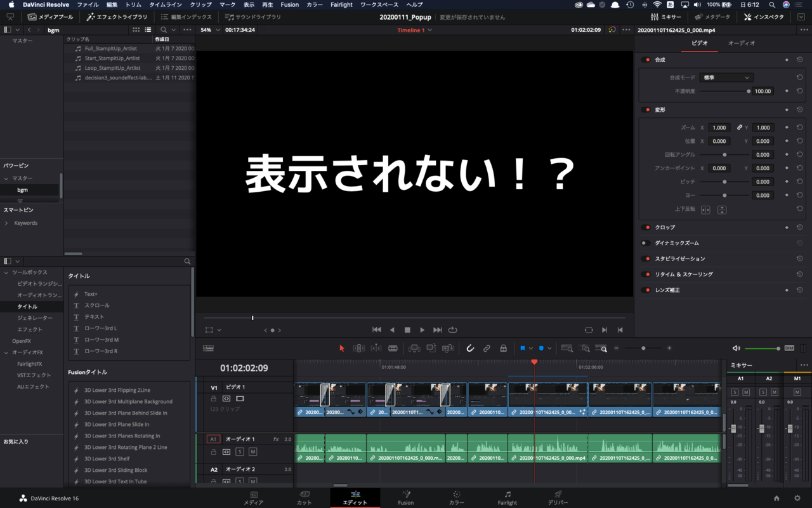
Task: Switch to the Fairlight page
Action: pos(507,498)
